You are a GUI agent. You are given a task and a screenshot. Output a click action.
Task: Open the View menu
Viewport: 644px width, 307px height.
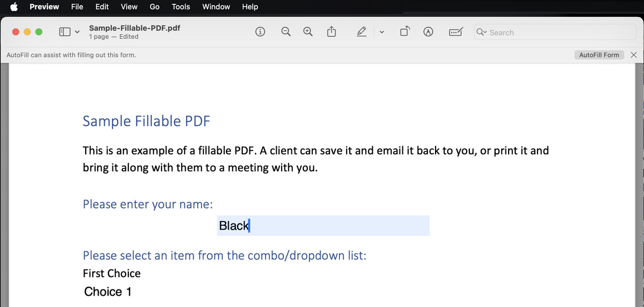tap(129, 7)
